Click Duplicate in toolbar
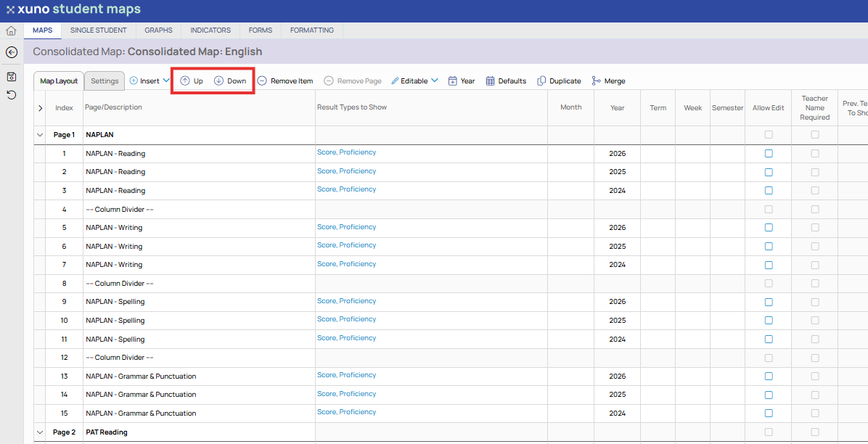 [x=559, y=81]
